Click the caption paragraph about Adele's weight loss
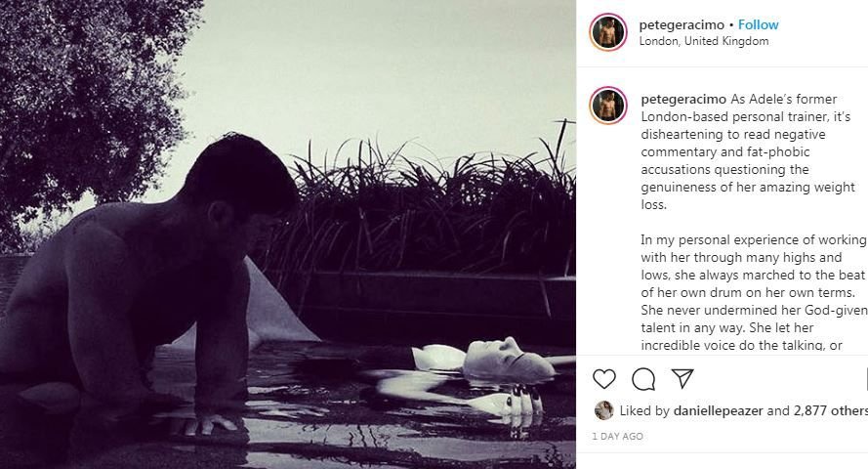This screenshot has height=469, width=868. (x=747, y=152)
